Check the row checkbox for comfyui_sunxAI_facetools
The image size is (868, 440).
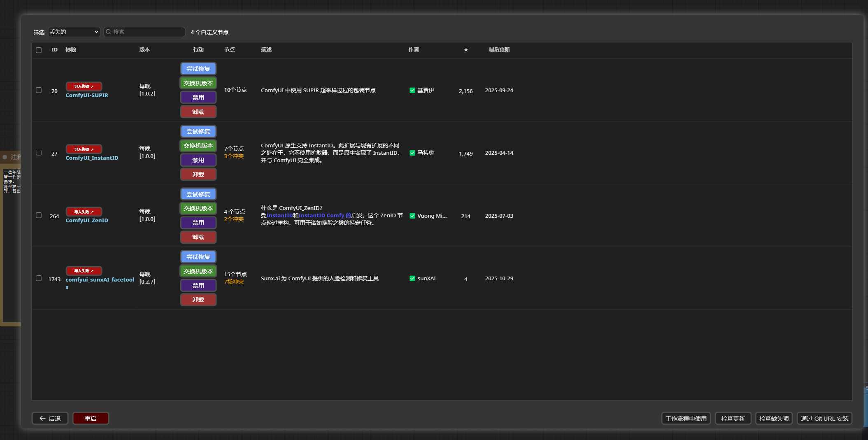tap(39, 278)
